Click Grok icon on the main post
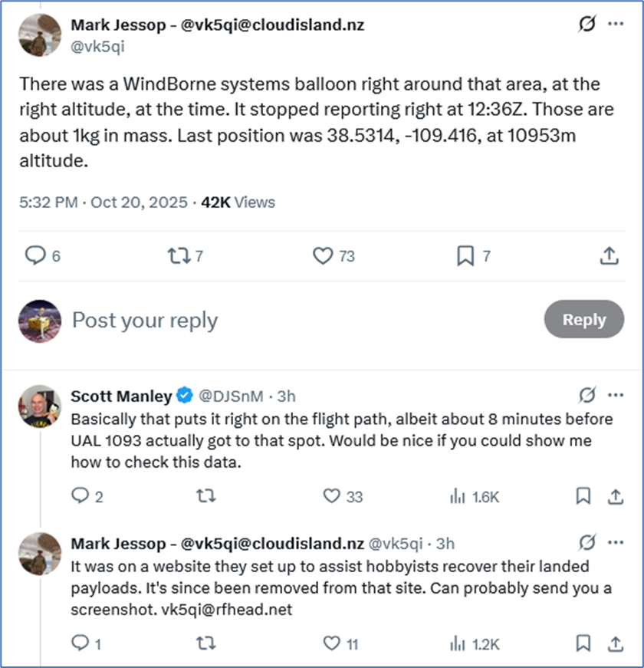644x668 pixels. pyautogui.click(x=586, y=24)
